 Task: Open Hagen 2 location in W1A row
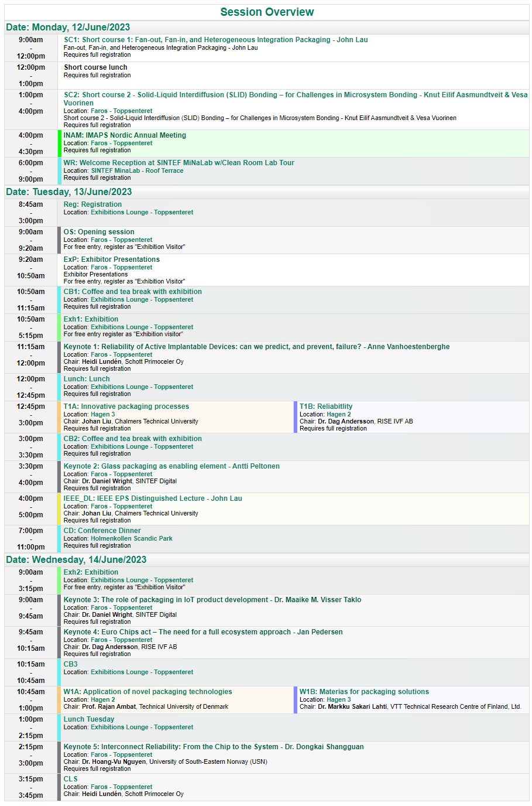[x=103, y=699]
